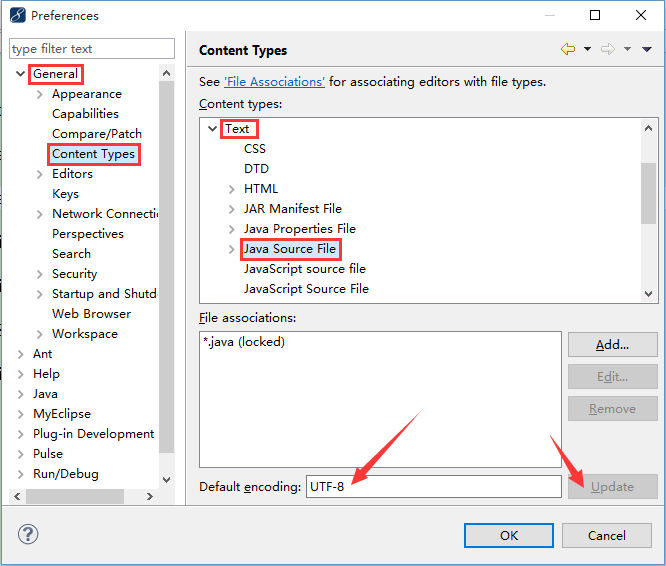The image size is (666, 566).
Task: Select capitalized 'JavaScript Source File' type
Action: 306,289
